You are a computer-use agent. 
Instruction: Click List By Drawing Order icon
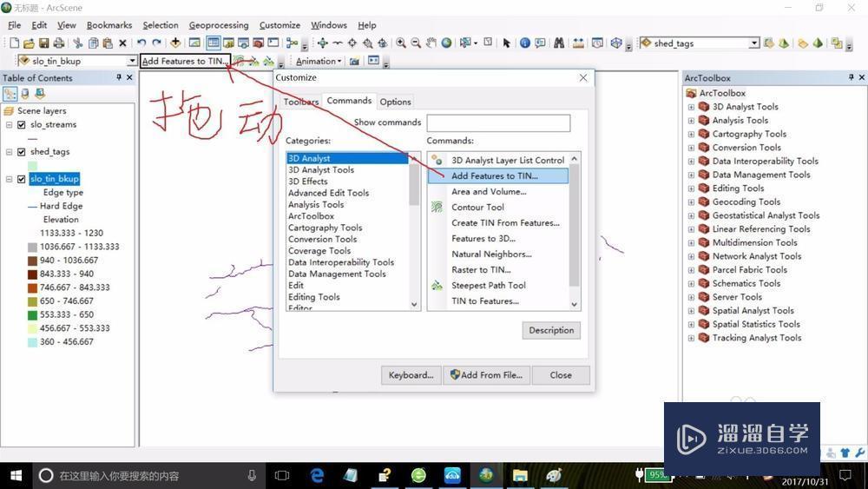point(10,94)
